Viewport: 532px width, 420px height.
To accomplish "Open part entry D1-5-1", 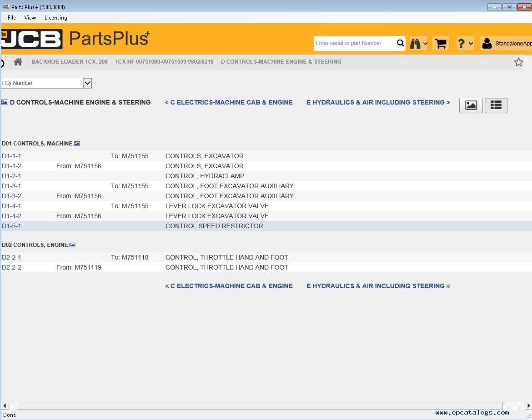I will 11,226.
